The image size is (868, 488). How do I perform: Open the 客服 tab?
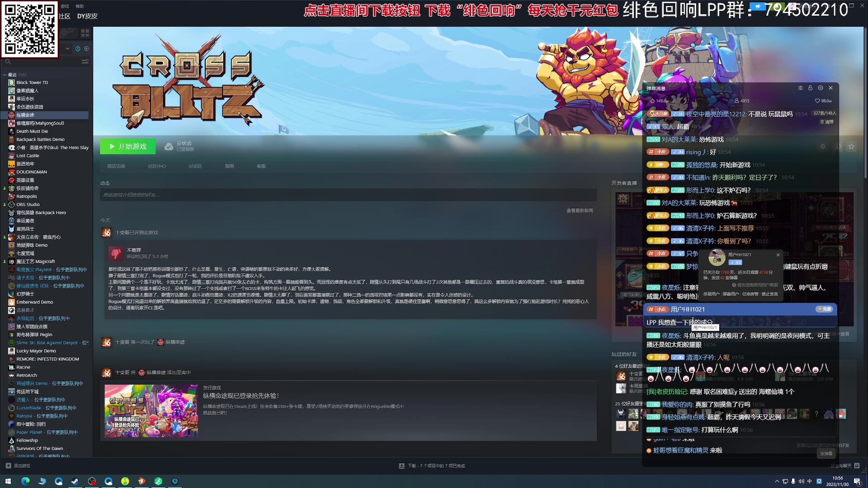pos(261,166)
